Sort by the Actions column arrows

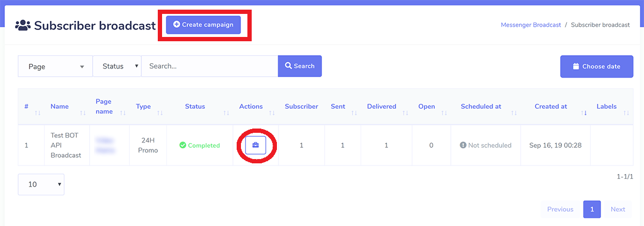coord(272,113)
